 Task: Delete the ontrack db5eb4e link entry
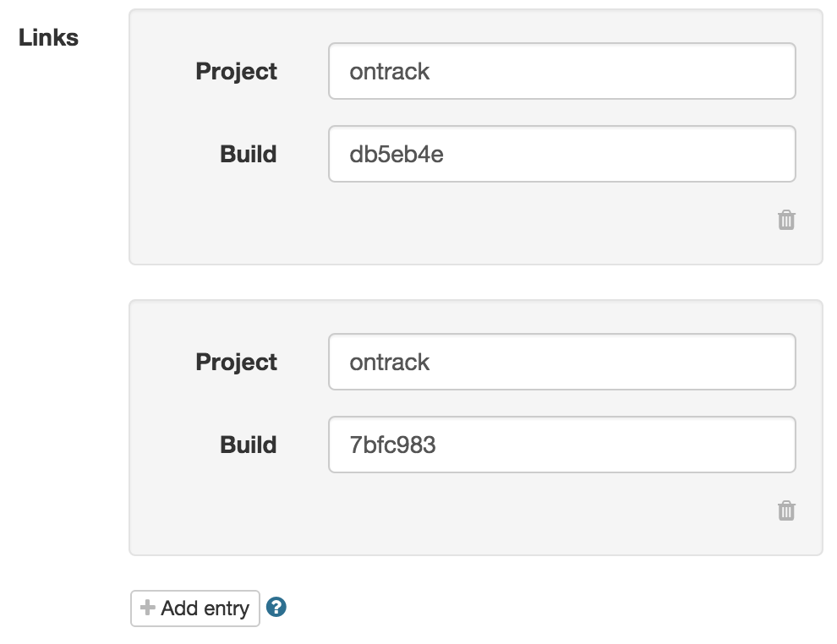[x=786, y=221]
